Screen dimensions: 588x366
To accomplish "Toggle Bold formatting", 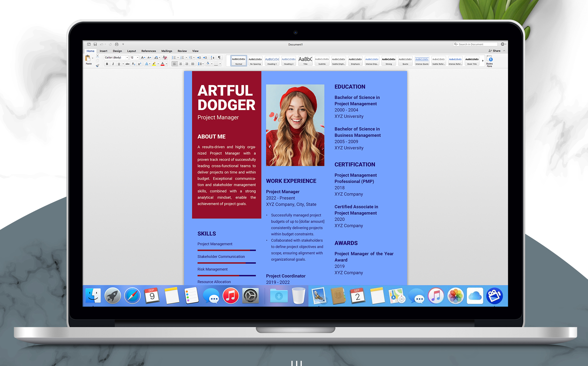I will click(107, 64).
